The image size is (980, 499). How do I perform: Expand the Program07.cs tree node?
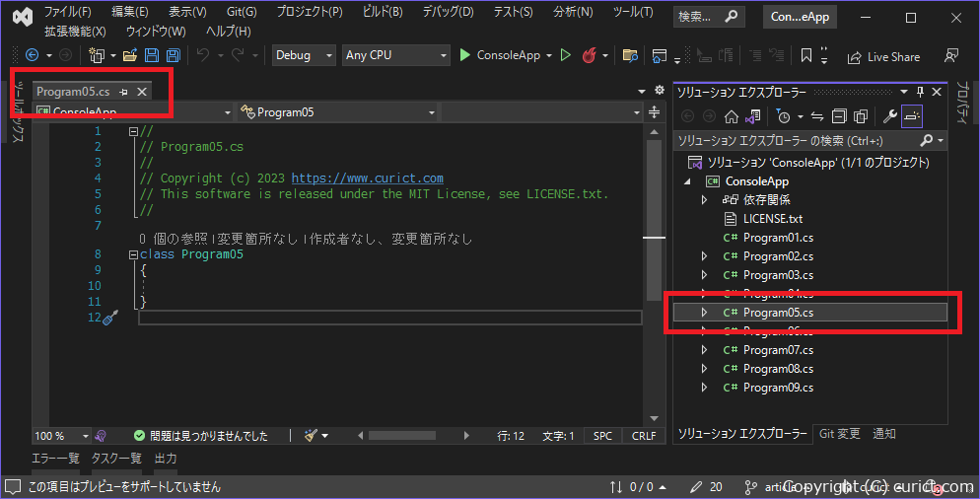[704, 350]
